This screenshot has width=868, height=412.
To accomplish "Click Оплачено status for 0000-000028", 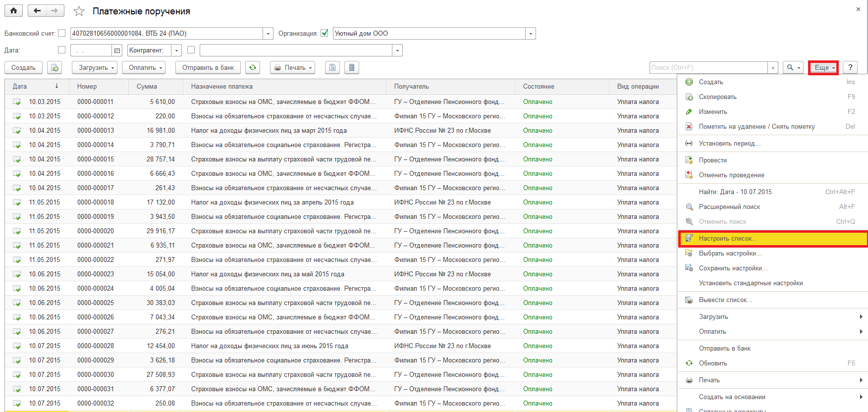I will click(538, 346).
